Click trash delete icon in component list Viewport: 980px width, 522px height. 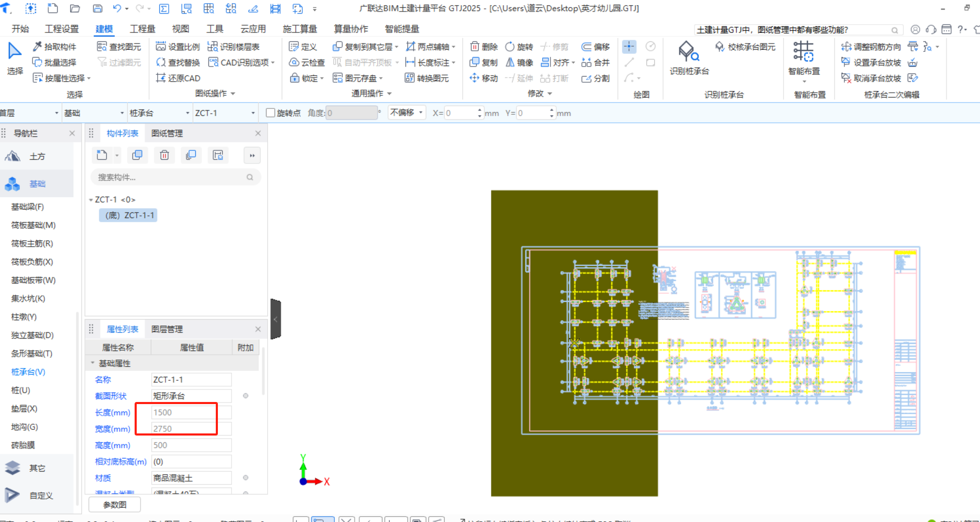click(164, 155)
